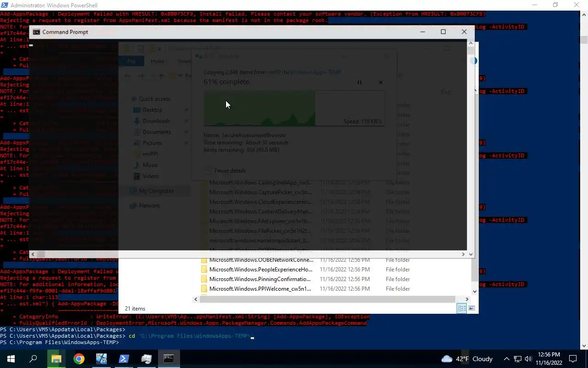Select Microsoft.Windows.OOBENetworkConne... folder in Explorer
The image size is (588, 368).
click(261, 260)
